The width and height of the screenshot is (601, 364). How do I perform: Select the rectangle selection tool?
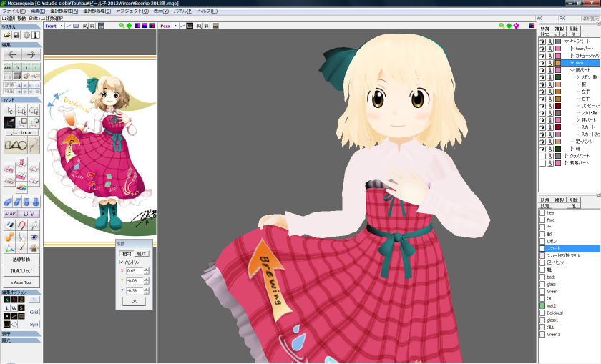(22, 111)
